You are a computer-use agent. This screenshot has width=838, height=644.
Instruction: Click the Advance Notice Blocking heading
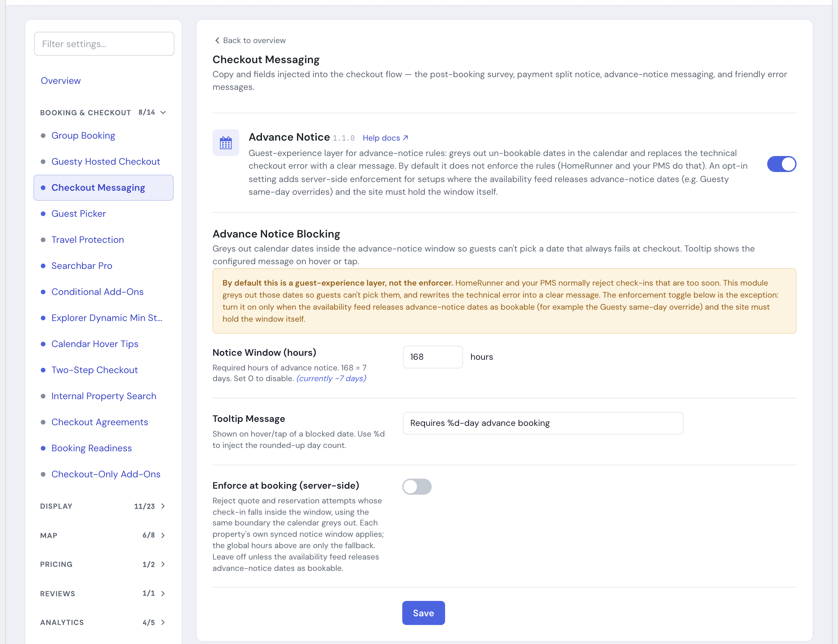coord(276,234)
